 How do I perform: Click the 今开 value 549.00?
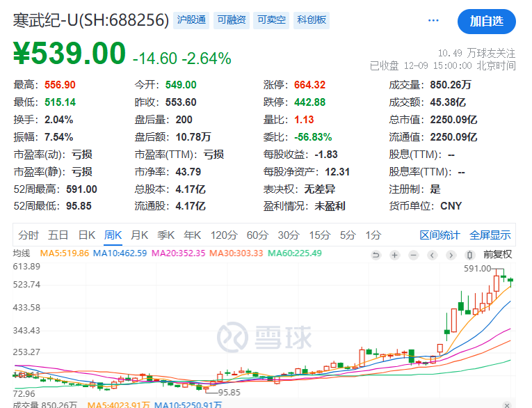181,84
